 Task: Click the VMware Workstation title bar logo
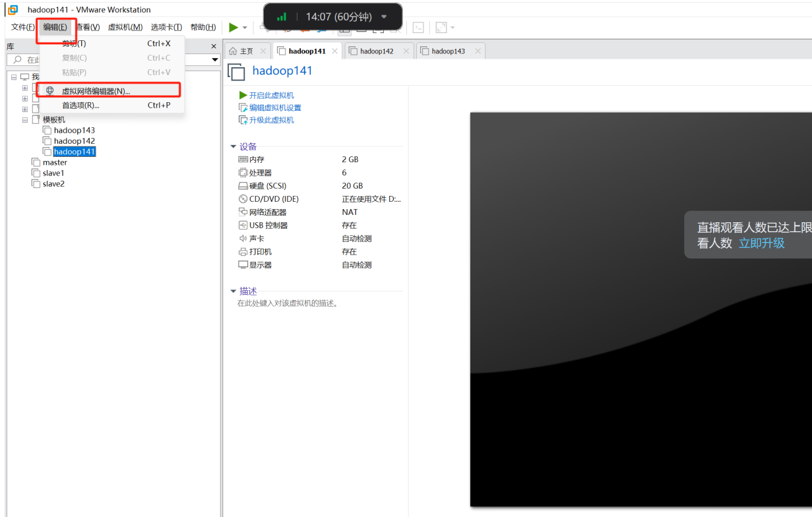13,9
